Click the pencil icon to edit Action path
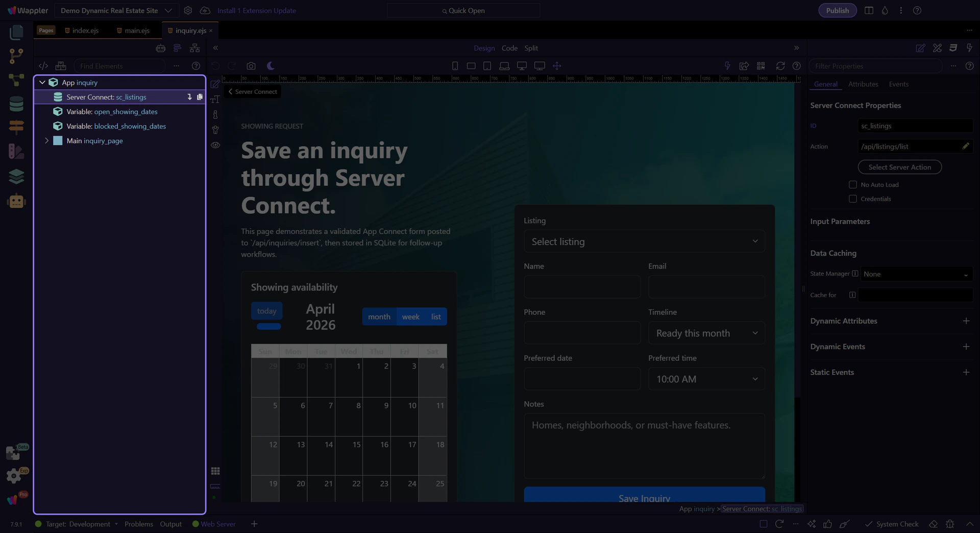The width and height of the screenshot is (980, 533). click(965, 147)
